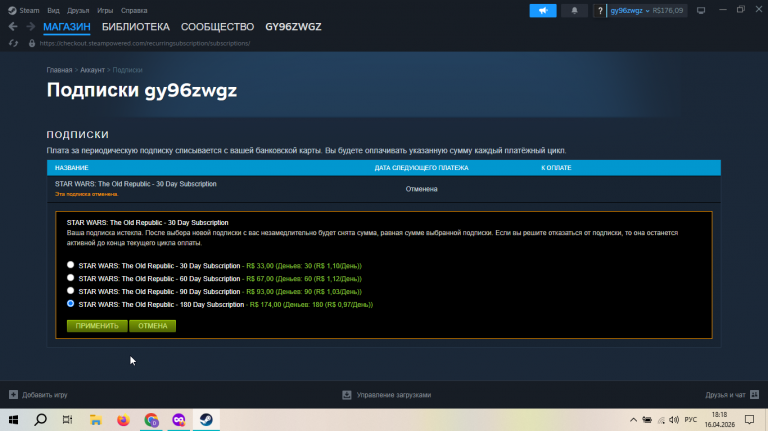
Task: Click the НАЗВАНИЕ column header
Action: point(72,168)
